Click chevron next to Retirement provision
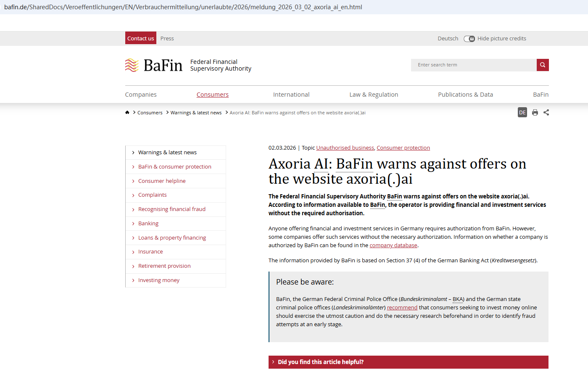This screenshot has width=588, height=388. 133,266
